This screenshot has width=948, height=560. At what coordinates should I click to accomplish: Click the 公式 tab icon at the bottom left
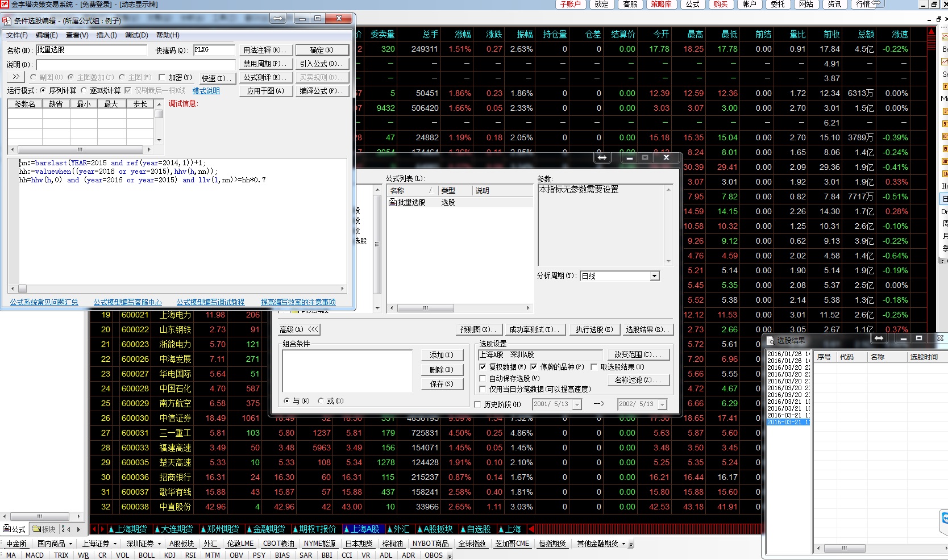click(x=7, y=529)
